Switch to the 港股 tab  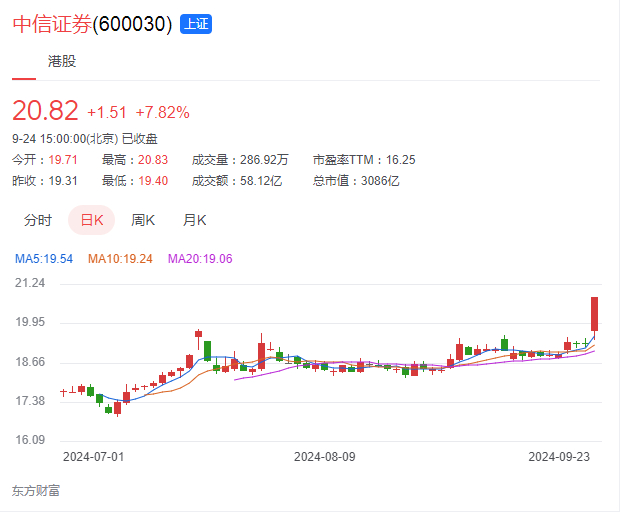point(62,61)
